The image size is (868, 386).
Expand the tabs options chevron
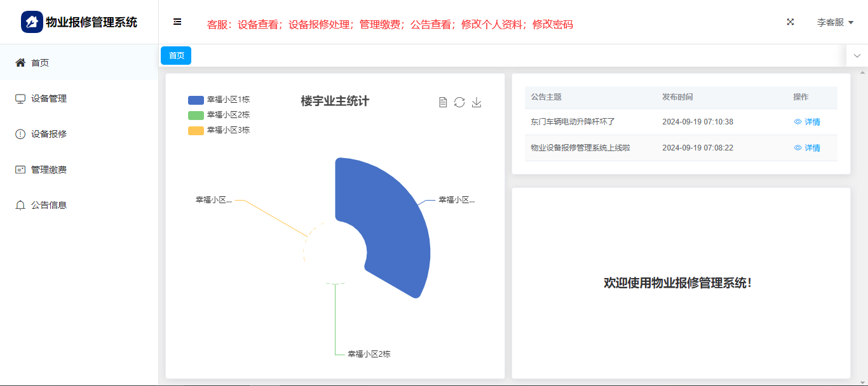857,56
